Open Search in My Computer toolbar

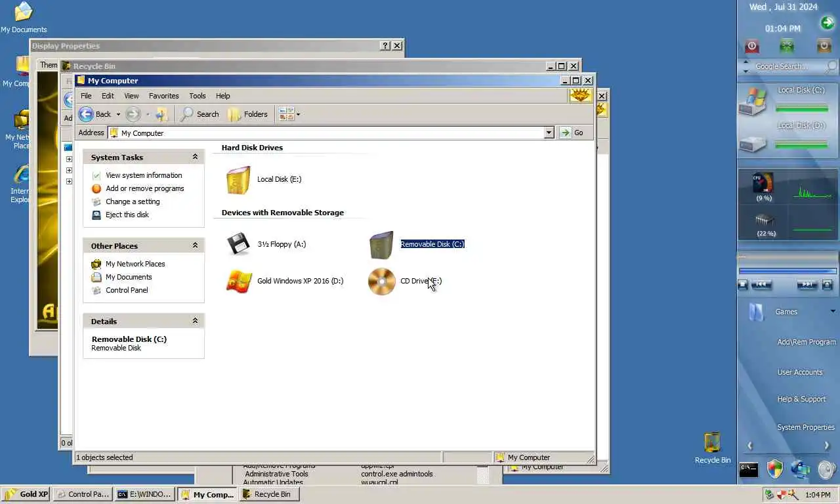(x=199, y=114)
